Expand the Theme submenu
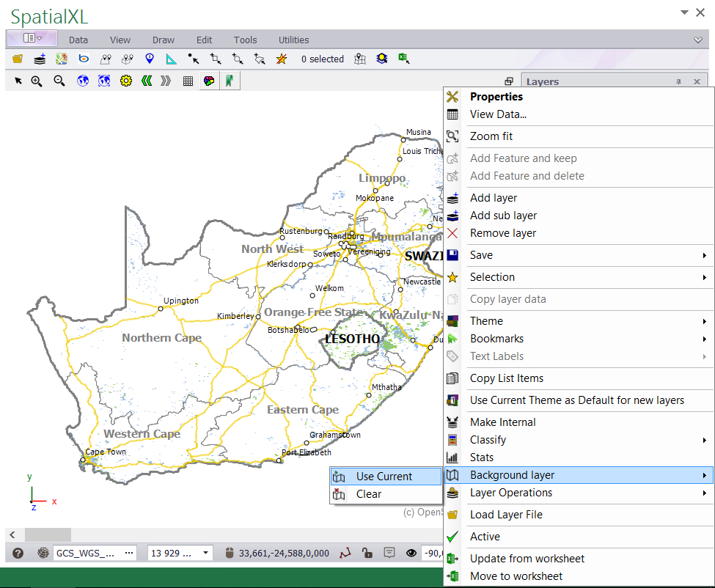 pyautogui.click(x=486, y=321)
